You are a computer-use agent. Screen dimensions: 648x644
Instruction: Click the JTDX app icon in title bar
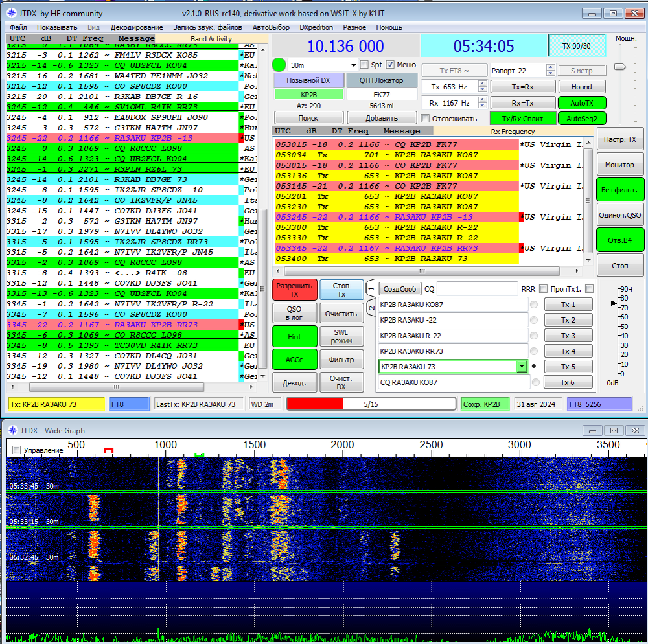(12, 13)
